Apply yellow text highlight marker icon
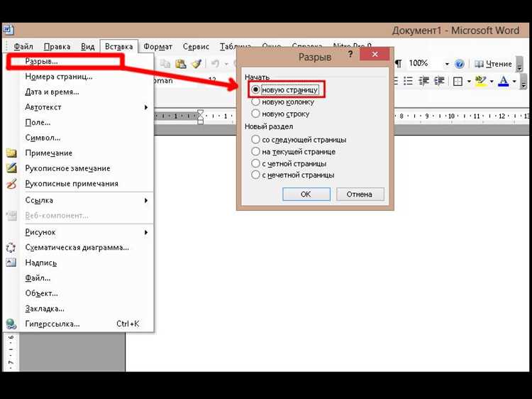This screenshot has height=399, width=532. pos(480,81)
